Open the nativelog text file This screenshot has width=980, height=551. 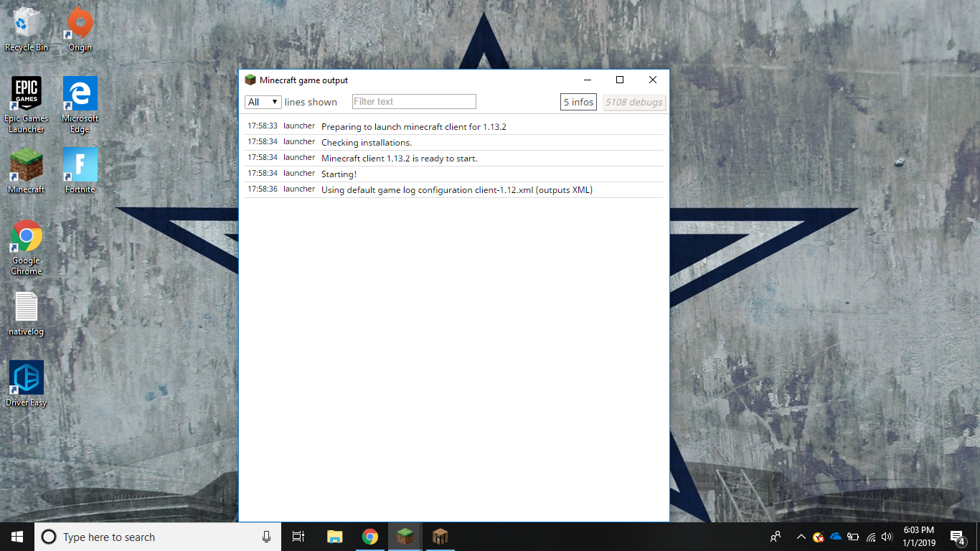[27, 312]
